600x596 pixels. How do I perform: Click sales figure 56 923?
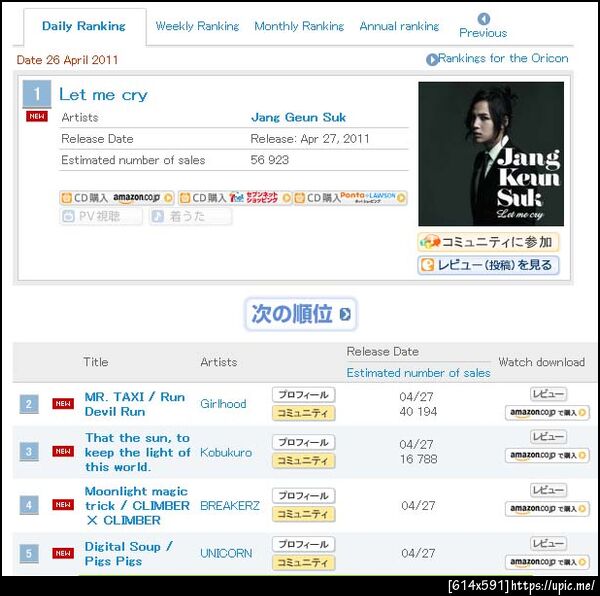pyautogui.click(x=269, y=160)
